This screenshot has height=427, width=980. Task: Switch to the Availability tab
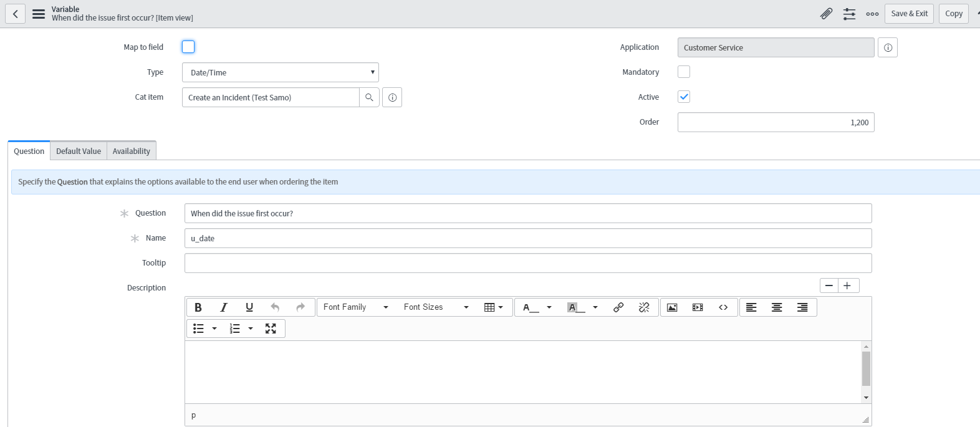click(x=131, y=151)
